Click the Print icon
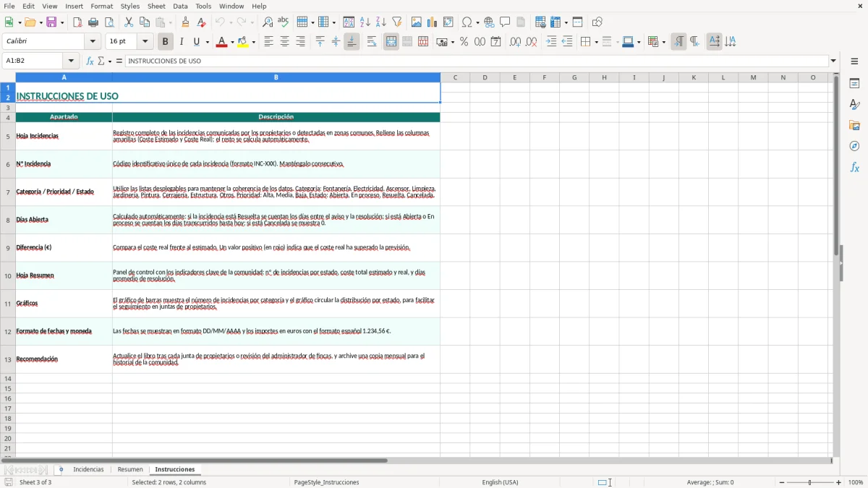Viewport: 868px width, 488px height. pos(93,22)
